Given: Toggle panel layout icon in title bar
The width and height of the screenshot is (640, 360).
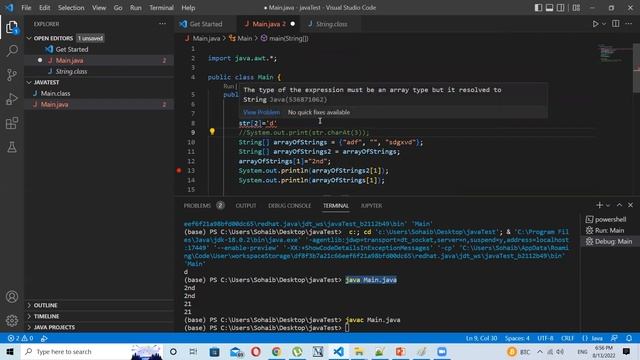Looking at the screenshot, I should 549,8.
